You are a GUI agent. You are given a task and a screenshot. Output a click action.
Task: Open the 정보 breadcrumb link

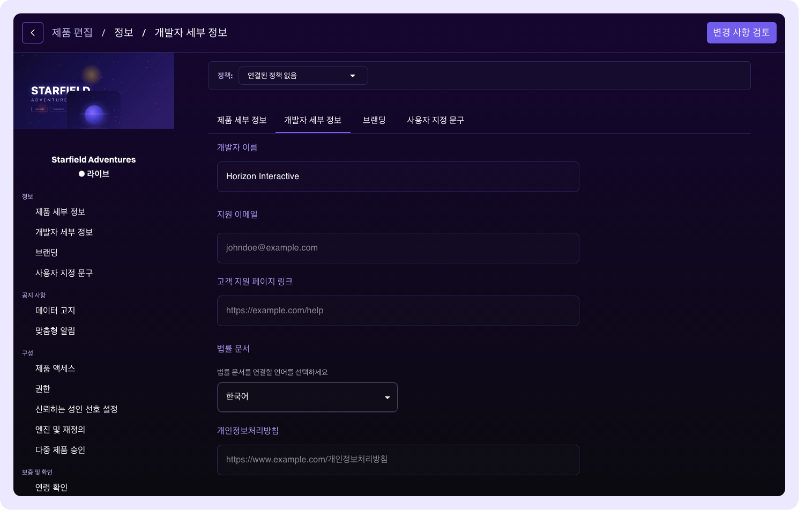tap(124, 33)
